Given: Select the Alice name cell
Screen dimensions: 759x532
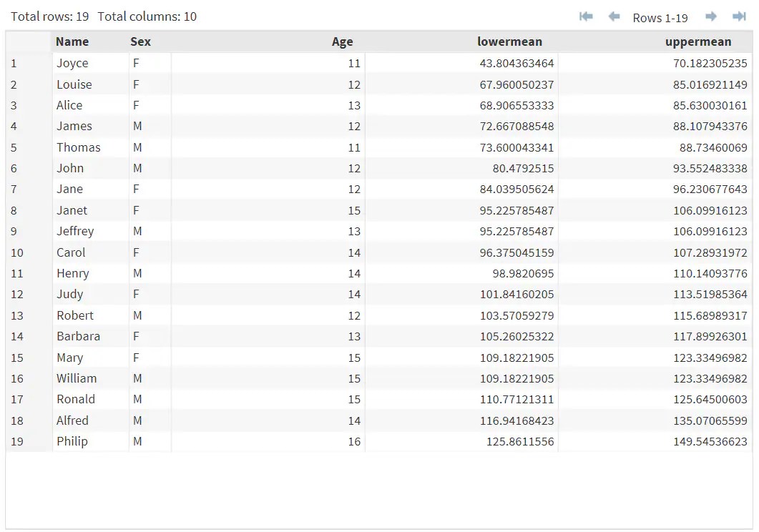Looking at the screenshot, I should pyautogui.click(x=91, y=105).
